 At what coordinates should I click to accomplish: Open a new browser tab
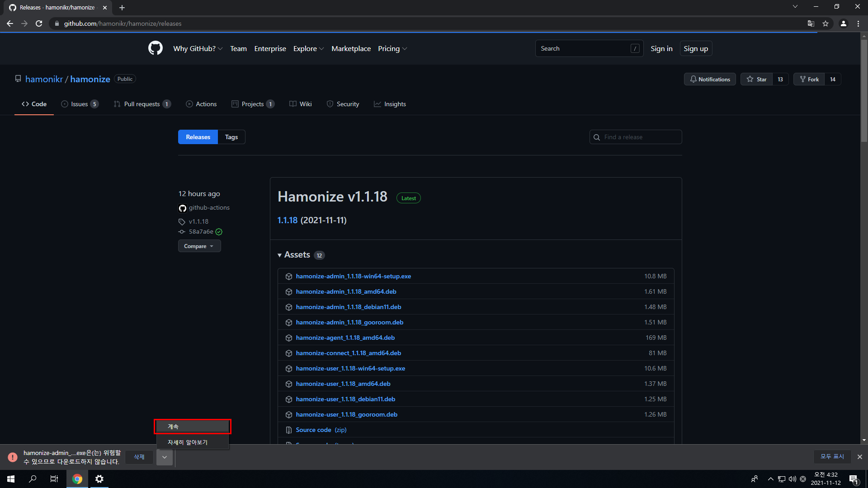pos(122,8)
